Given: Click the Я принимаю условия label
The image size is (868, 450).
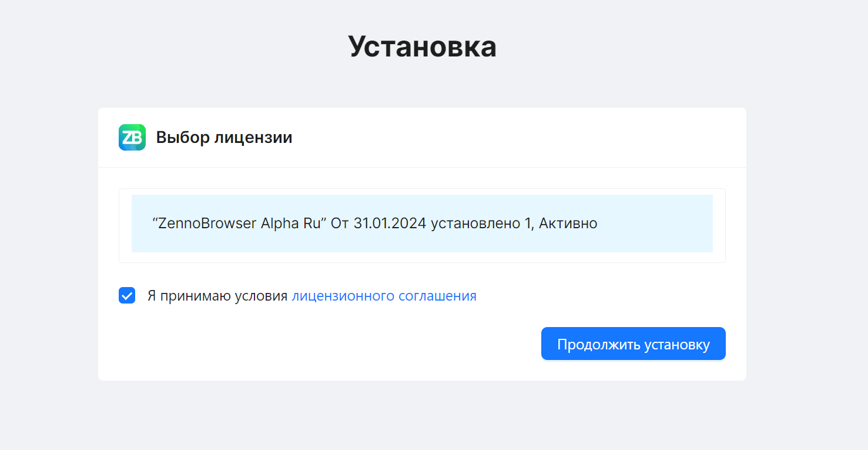Looking at the screenshot, I should click(217, 296).
